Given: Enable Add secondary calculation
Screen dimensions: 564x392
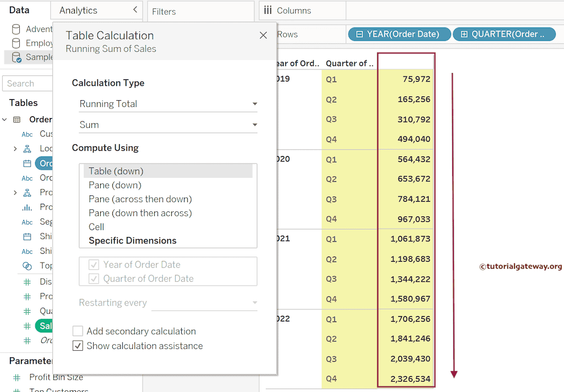Looking at the screenshot, I should click(x=78, y=331).
